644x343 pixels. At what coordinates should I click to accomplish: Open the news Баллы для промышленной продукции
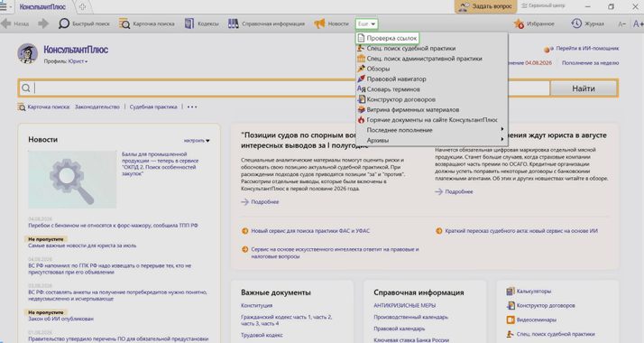pyautogui.click(x=161, y=164)
